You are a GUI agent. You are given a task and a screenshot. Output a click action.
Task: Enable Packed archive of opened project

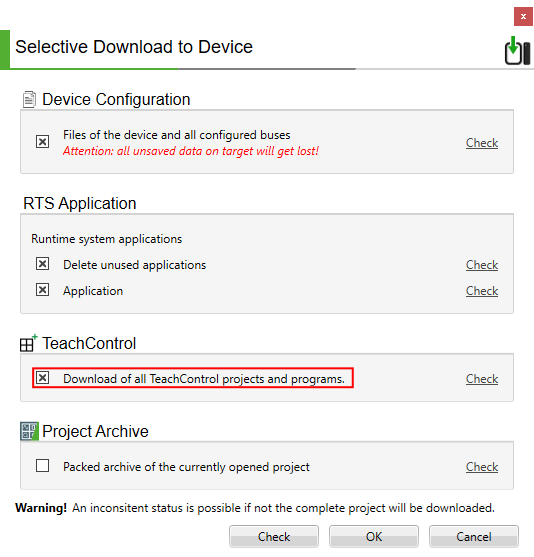tap(42, 466)
